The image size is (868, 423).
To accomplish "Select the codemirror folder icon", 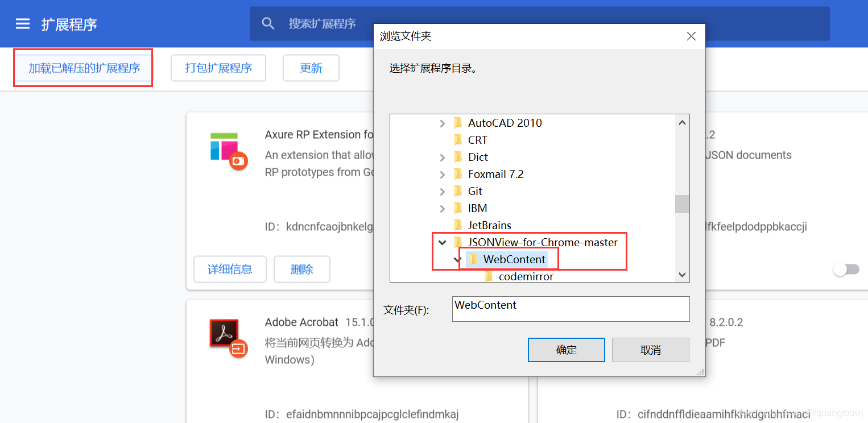I will [x=489, y=276].
